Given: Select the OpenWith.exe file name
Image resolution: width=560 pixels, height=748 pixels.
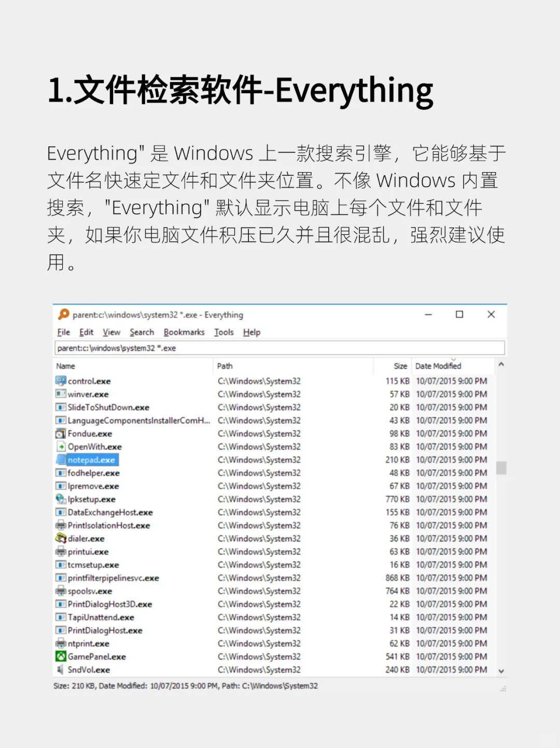Looking at the screenshot, I should point(94,447).
